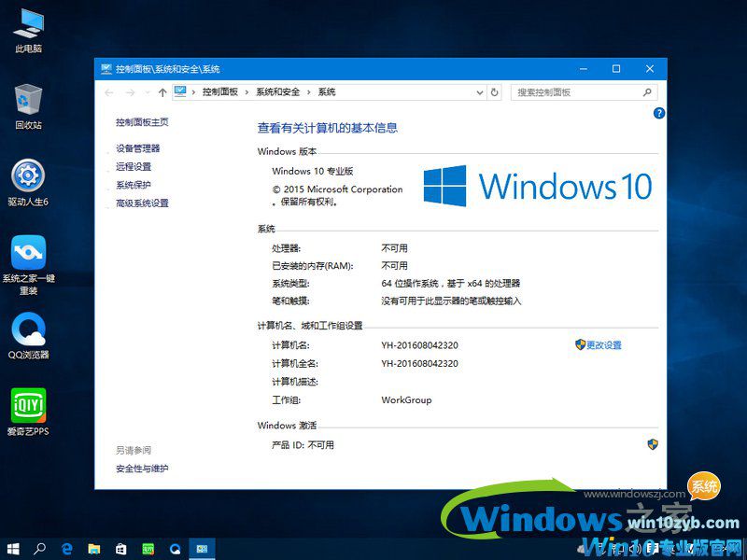Open 系统之家一键重装 on the desktop
Viewport: 747px width, 560px height.
[x=28, y=252]
